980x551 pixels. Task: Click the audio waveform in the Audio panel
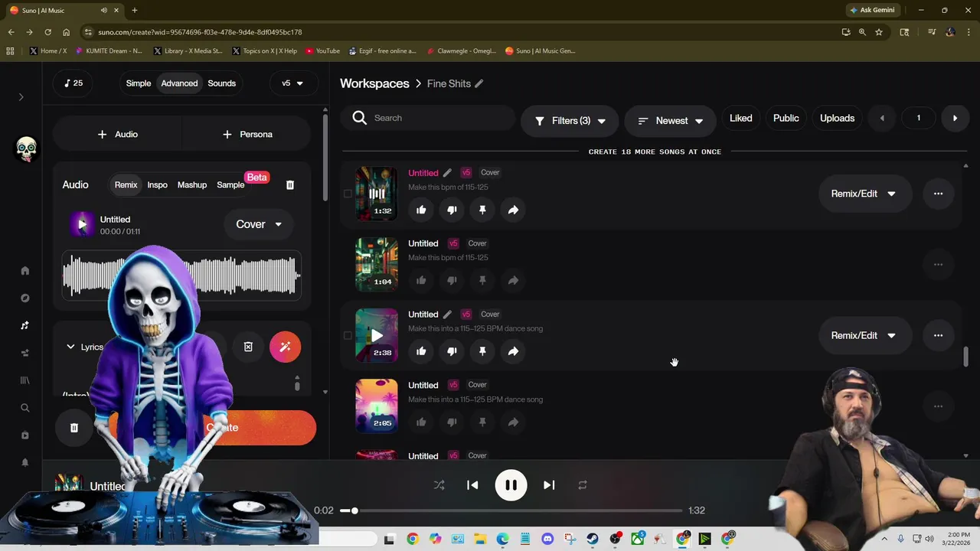coord(181,276)
